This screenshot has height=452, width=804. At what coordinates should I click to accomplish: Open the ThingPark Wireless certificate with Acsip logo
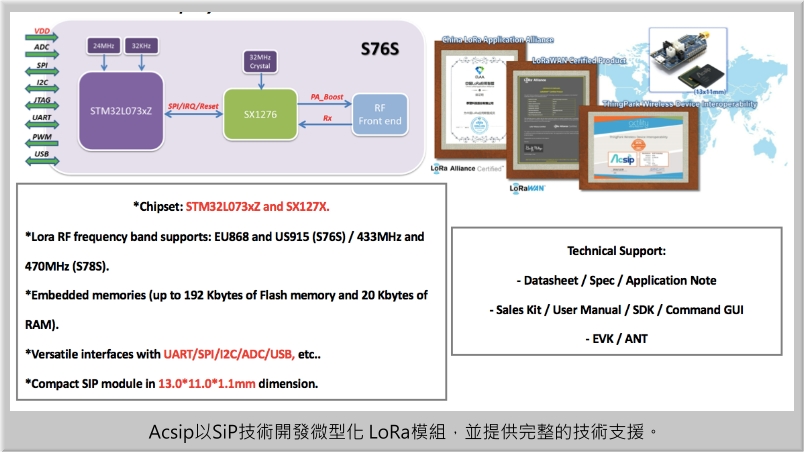pos(639,148)
